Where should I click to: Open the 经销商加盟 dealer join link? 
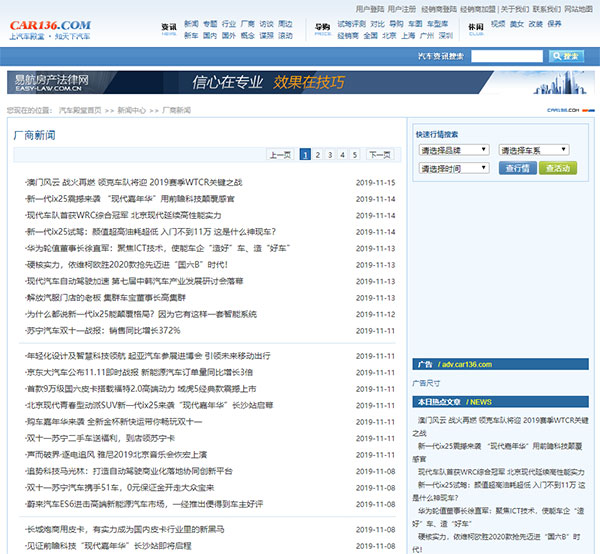[478, 9]
